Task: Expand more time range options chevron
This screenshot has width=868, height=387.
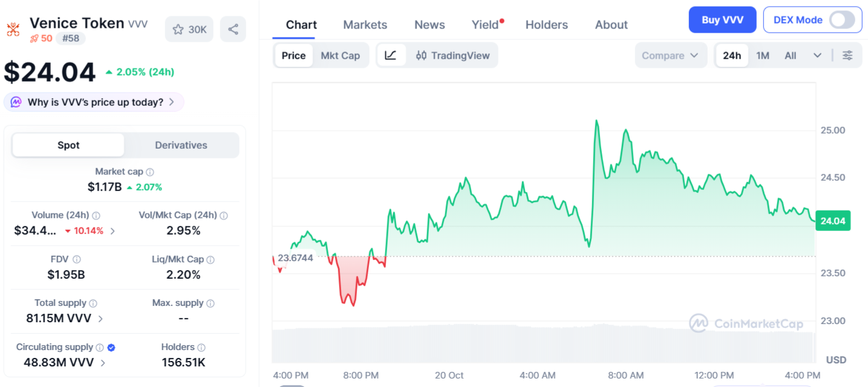Action: pyautogui.click(x=817, y=56)
